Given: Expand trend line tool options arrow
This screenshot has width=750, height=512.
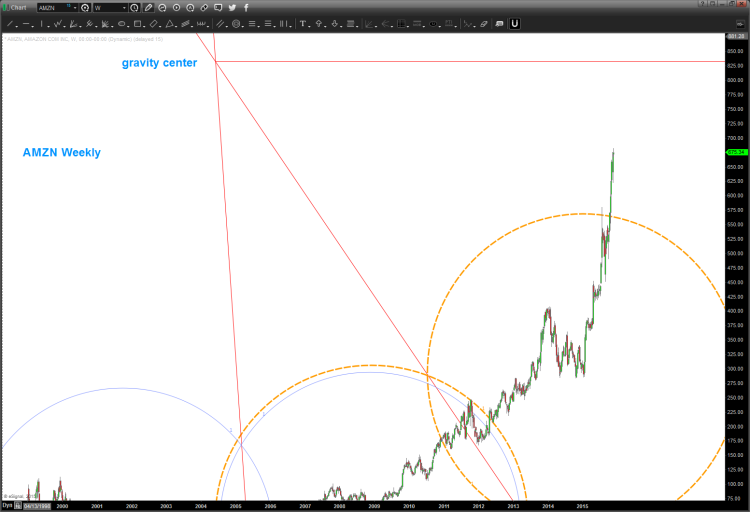Looking at the screenshot, I should [x=16, y=26].
